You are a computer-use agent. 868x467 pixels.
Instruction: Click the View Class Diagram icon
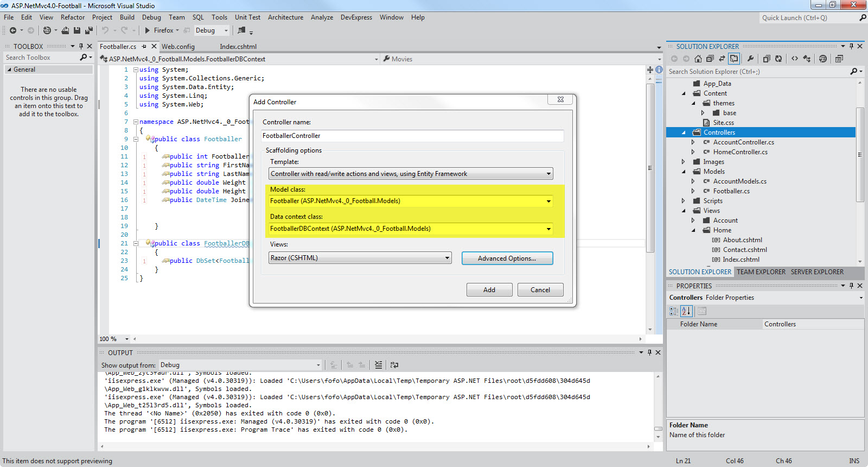(807, 59)
